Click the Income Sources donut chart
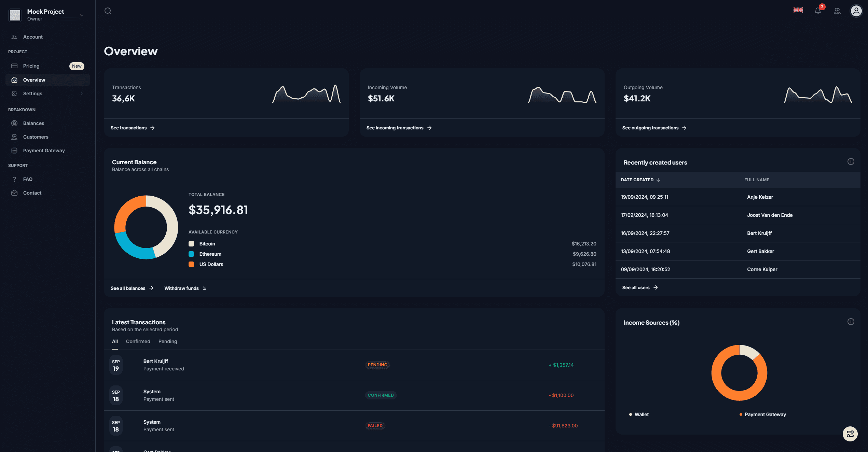868x452 pixels. [739, 373]
